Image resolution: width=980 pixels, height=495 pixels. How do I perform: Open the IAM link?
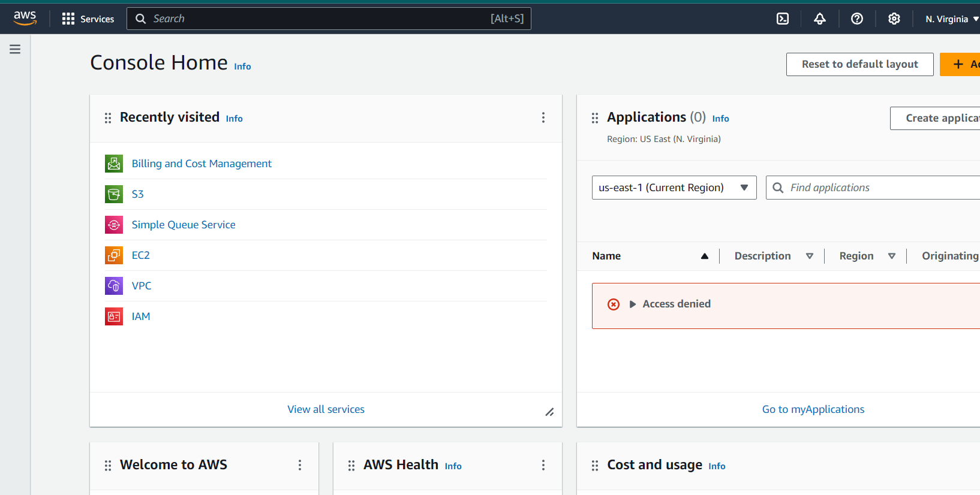[x=141, y=316]
